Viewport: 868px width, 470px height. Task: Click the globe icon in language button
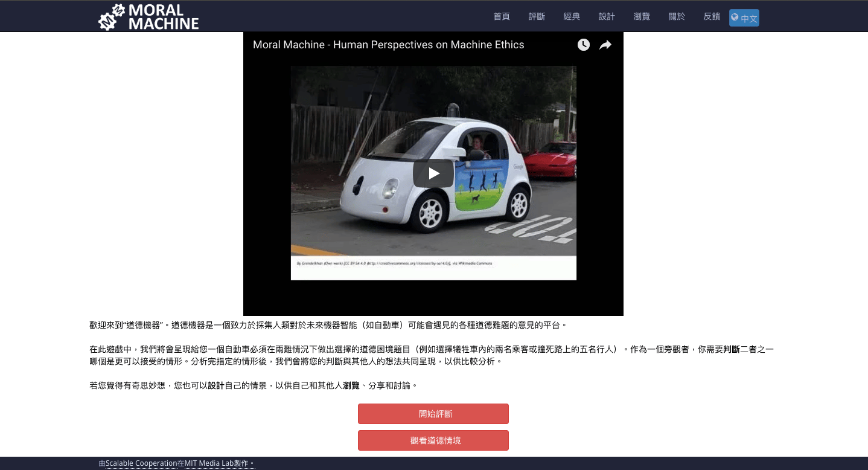(735, 18)
